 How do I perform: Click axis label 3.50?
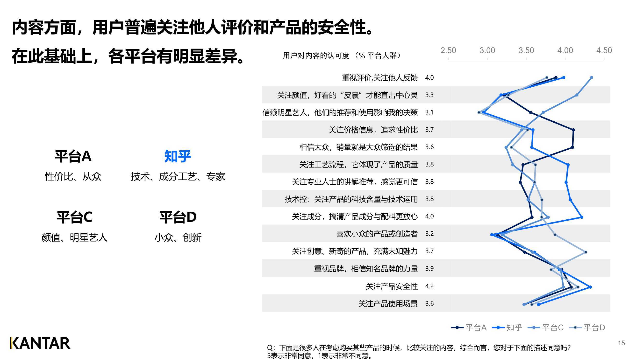click(526, 50)
